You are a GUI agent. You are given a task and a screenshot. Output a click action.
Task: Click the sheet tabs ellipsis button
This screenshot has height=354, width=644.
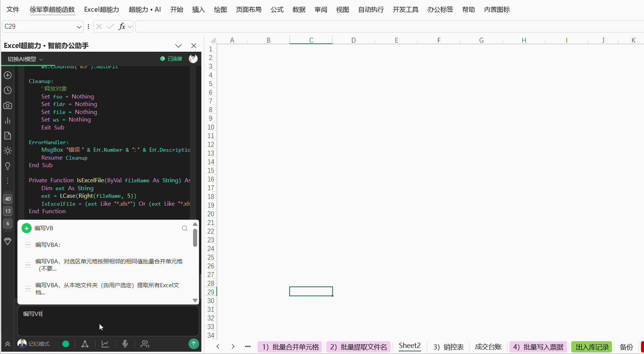248,346
